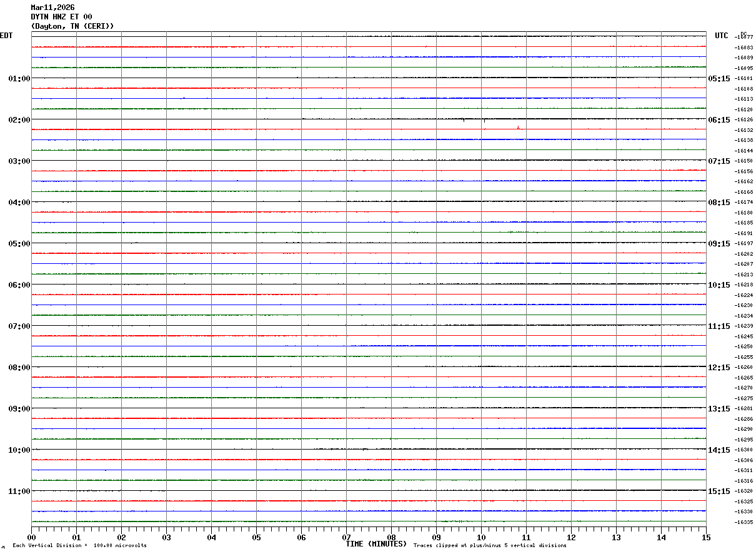This screenshot has width=756, height=554.
Task: Click the "07:15" UTC time label
Action: (719, 161)
